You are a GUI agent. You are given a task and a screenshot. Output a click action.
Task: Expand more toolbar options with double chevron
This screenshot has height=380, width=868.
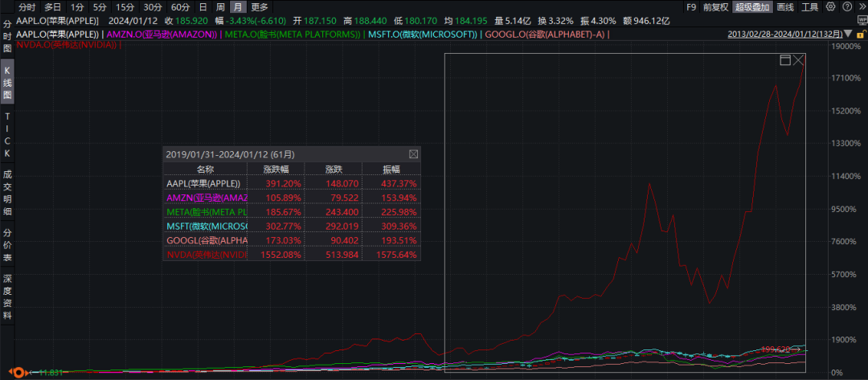[861, 7]
